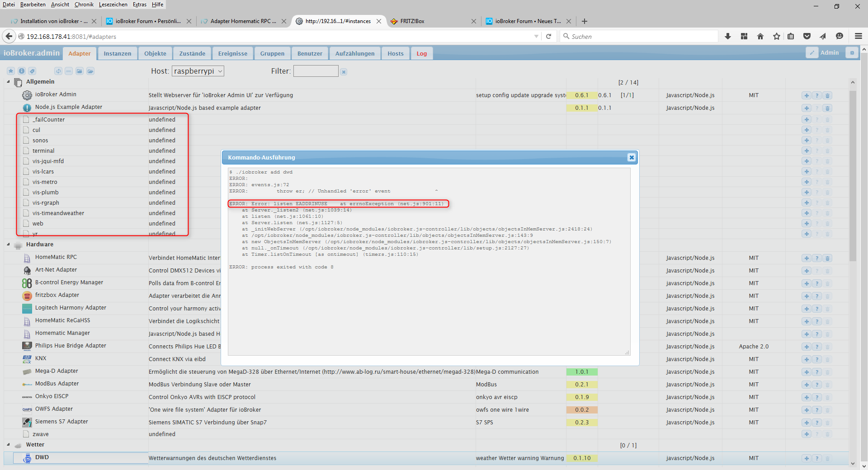Add instance of HomeMatic RPC with plus
This screenshot has width=868, height=470.
(x=807, y=258)
